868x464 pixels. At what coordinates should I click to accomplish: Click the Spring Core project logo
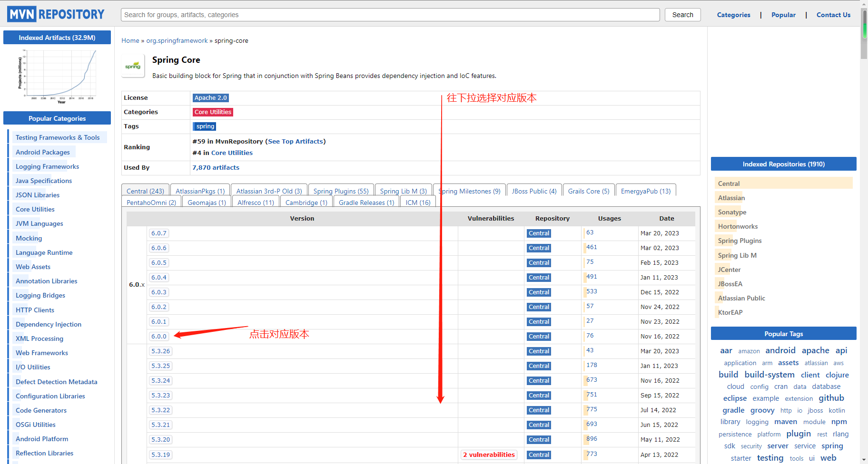(x=133, y=66)
